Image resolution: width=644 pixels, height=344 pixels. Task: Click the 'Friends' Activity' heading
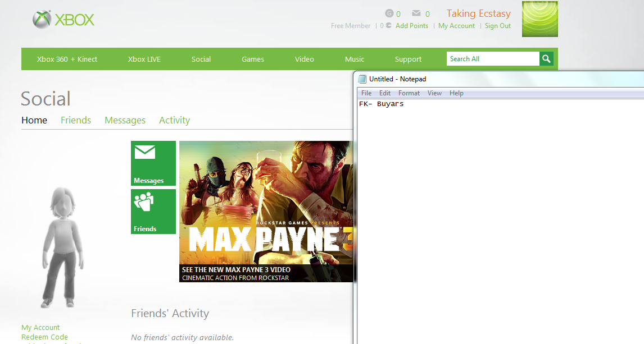(x=170, y=313)
